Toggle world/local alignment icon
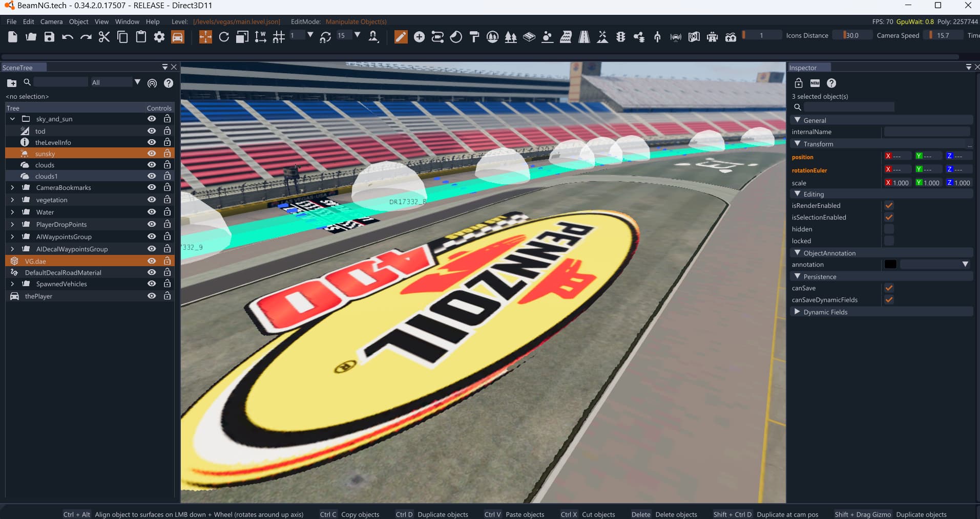 [260, 37]
